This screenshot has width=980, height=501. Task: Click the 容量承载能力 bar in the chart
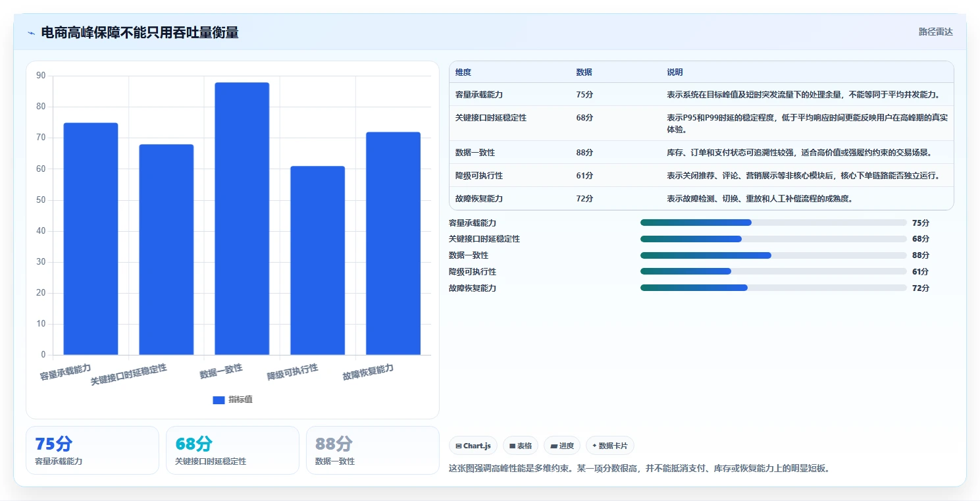coord(91,239)
